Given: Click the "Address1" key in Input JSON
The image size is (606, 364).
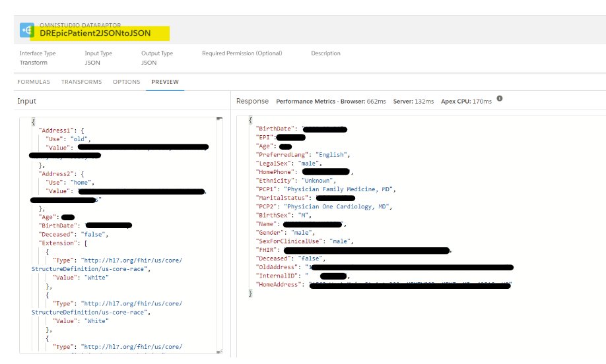Looking at the screenshot, I should tap(56, 131).
